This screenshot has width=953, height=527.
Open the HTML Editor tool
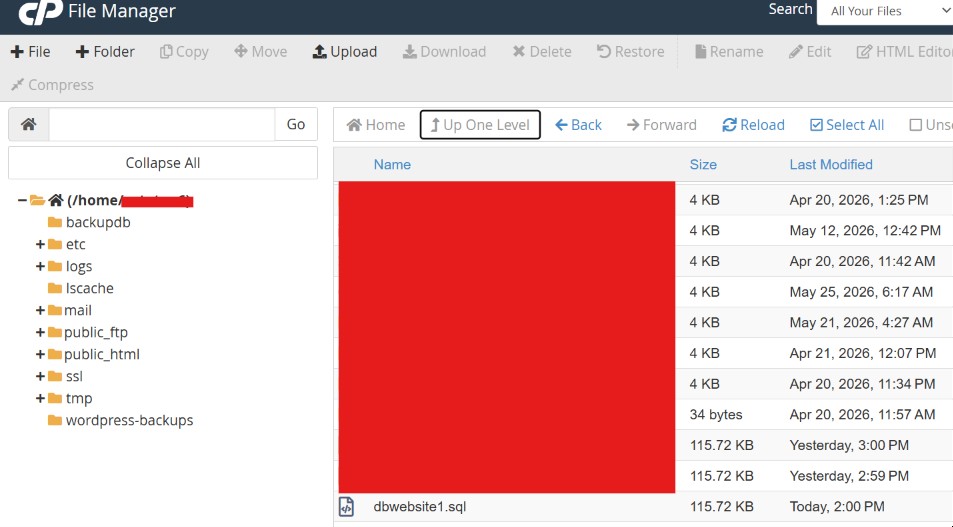[x=904, y=52]
